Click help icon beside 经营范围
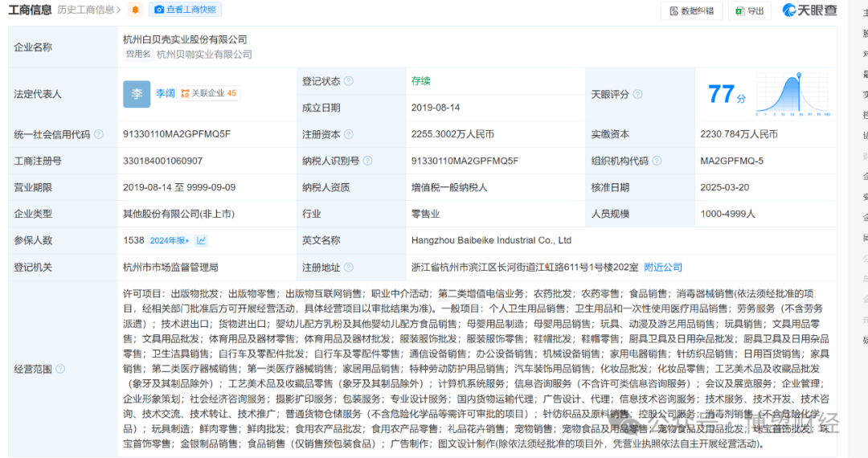 [x=60, y=369]
